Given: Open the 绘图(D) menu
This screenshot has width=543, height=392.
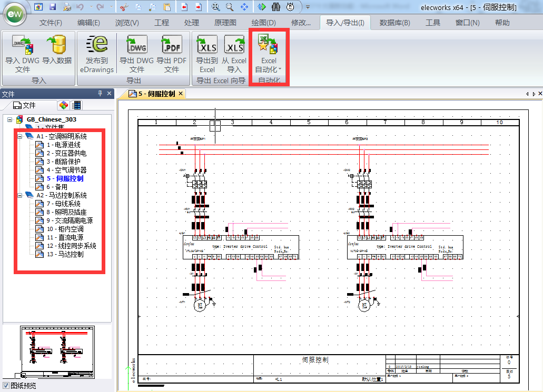Looking at the screenshot, I should coord(263,23).
